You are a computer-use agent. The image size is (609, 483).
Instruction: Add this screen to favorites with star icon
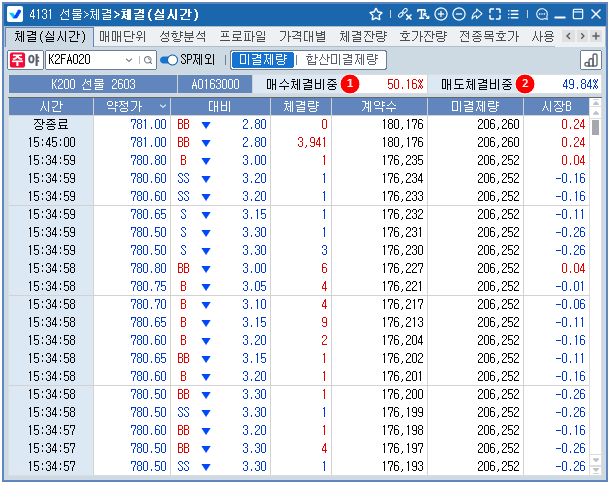pos(376,14)
